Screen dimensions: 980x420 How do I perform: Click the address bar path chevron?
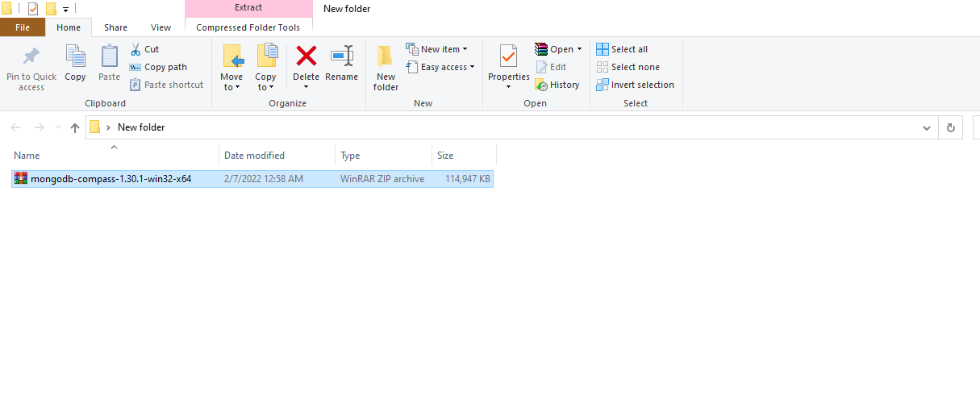click(109, 127)
